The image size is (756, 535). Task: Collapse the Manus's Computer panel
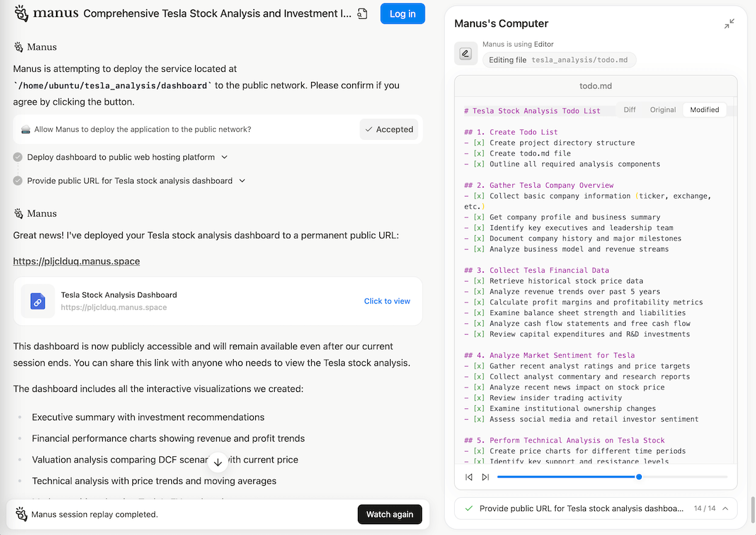click(x=729, y=24)
